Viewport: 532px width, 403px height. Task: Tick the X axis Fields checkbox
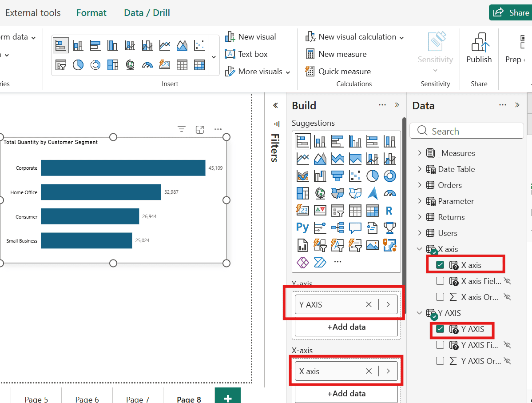click(440, 281)
